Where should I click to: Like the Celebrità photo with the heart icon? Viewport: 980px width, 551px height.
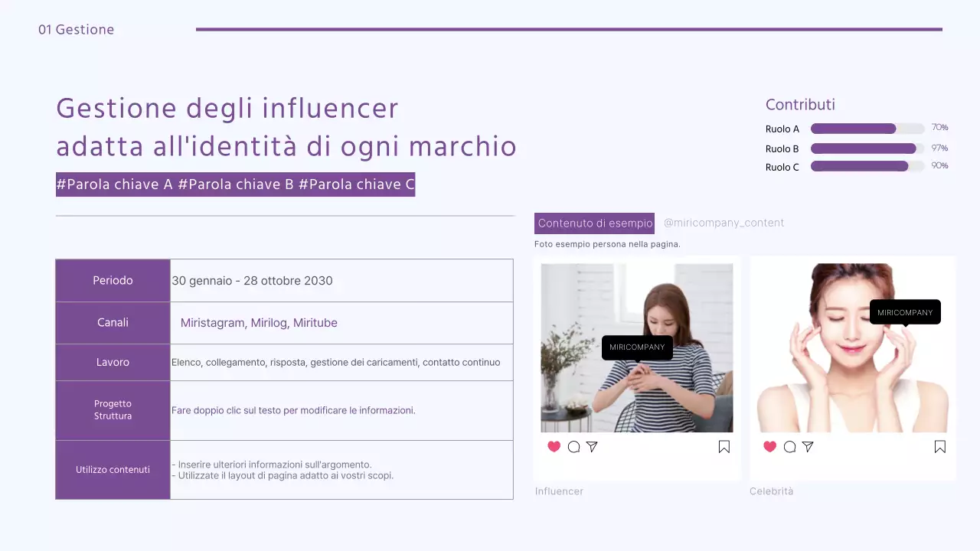pyautogui.click(x=769, y=446)
